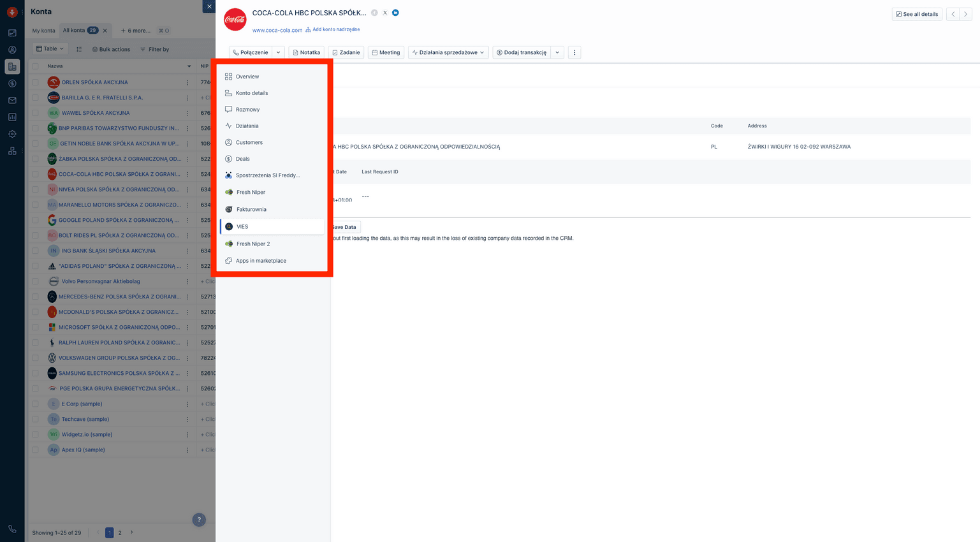The height and width of the screenshot is (542, 980).
Task: Go to the previous record arrow
Action: click(x=953, y=14)
